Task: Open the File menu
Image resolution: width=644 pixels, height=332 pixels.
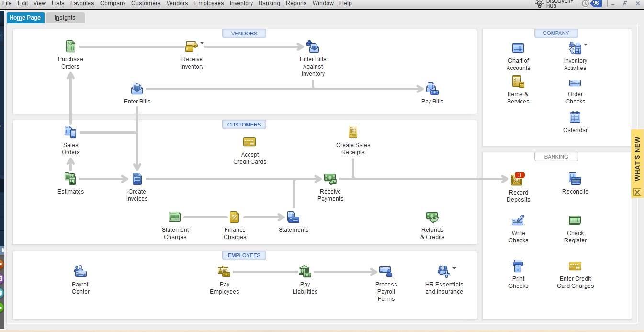Action: 7,3
